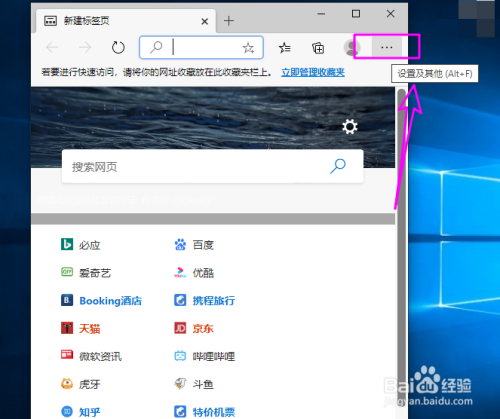Open the 知乎 link
Screen dimensions: 500x419
click(x=89, y=412)
